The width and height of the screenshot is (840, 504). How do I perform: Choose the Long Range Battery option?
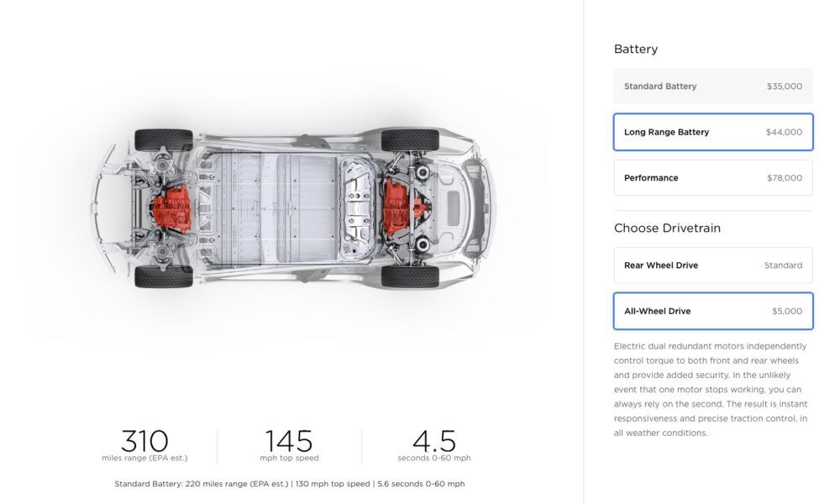click(713, 132)
